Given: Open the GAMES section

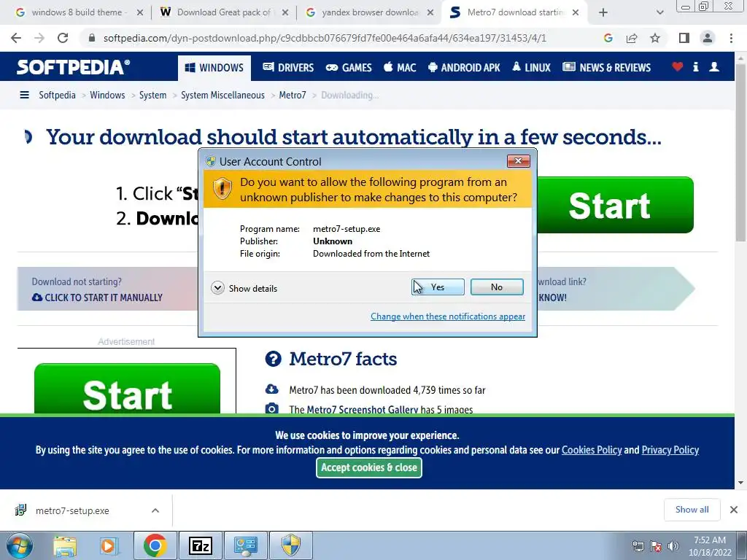Looking at the screenshot, I should coord(349,68).
